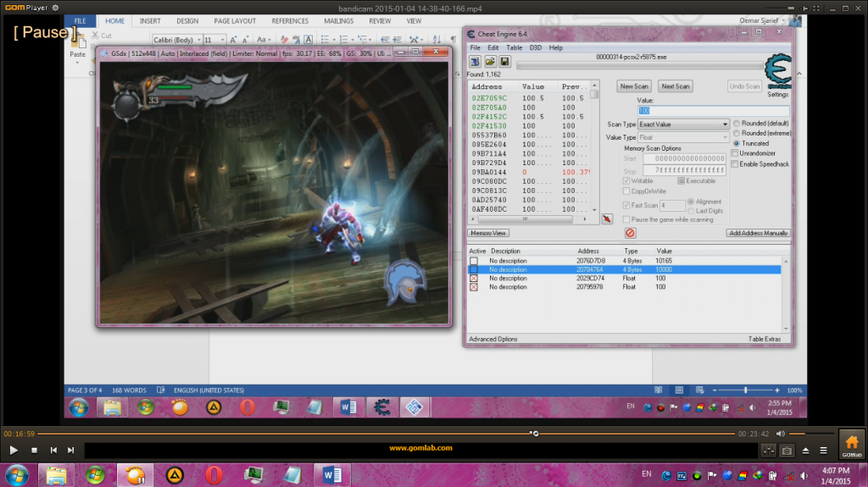Skip to previous track in GOM Player
868x487 pixels.
click(53, 451)
